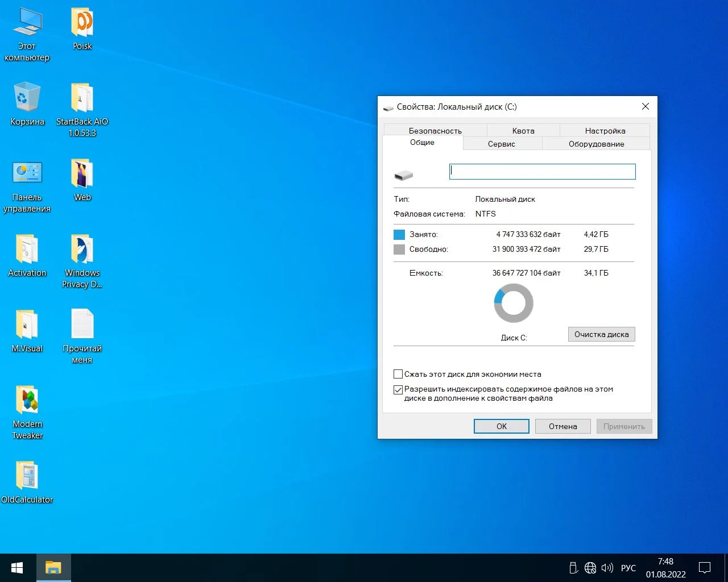
Task: Select the Activation folder icon
Action: (27, 256)
